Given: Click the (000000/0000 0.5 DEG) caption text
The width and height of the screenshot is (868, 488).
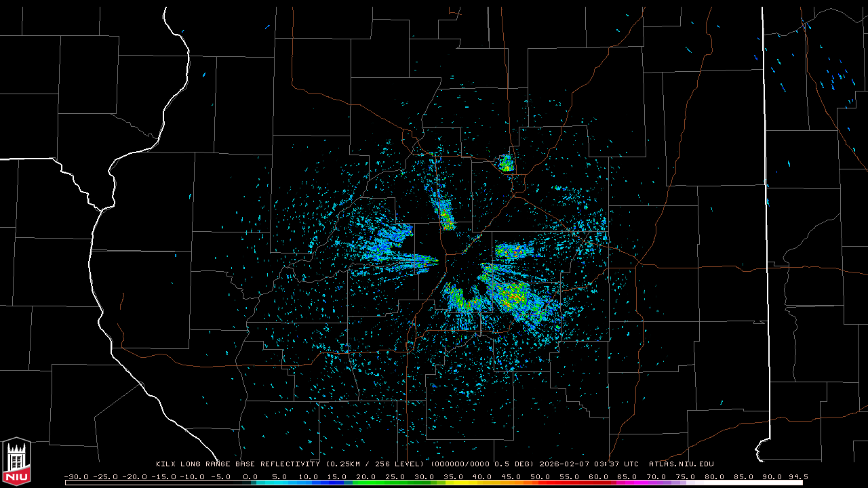Looking at the screenshot, I should point(484,464).
